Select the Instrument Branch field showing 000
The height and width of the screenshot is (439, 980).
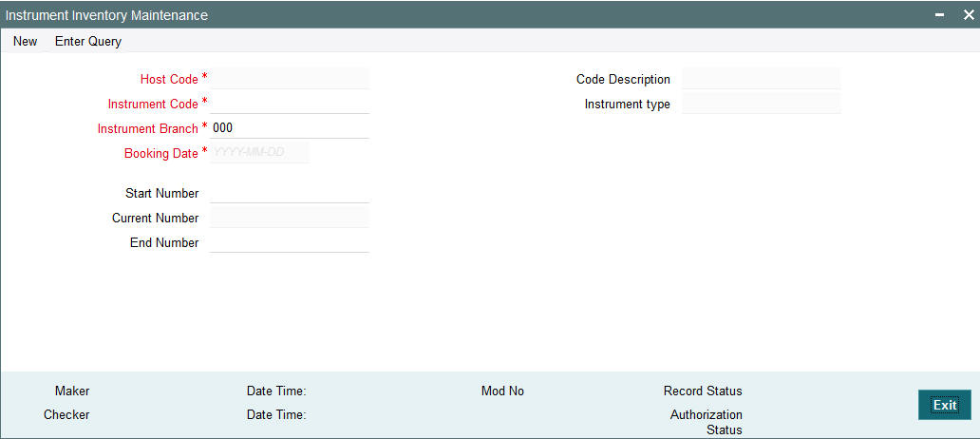[290, 128]
